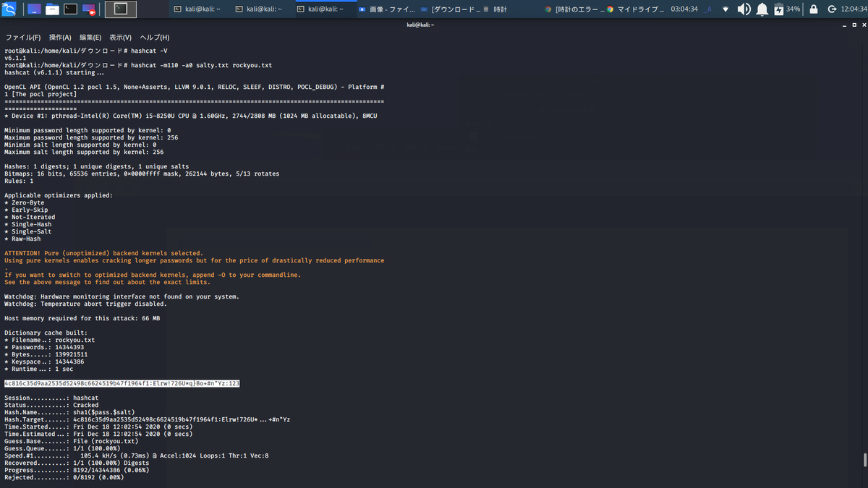The height and width of the screenshot is (488, 868).
Task: Click the 'Speed.#1' 105.4 kH/s line
Action: 137,455
